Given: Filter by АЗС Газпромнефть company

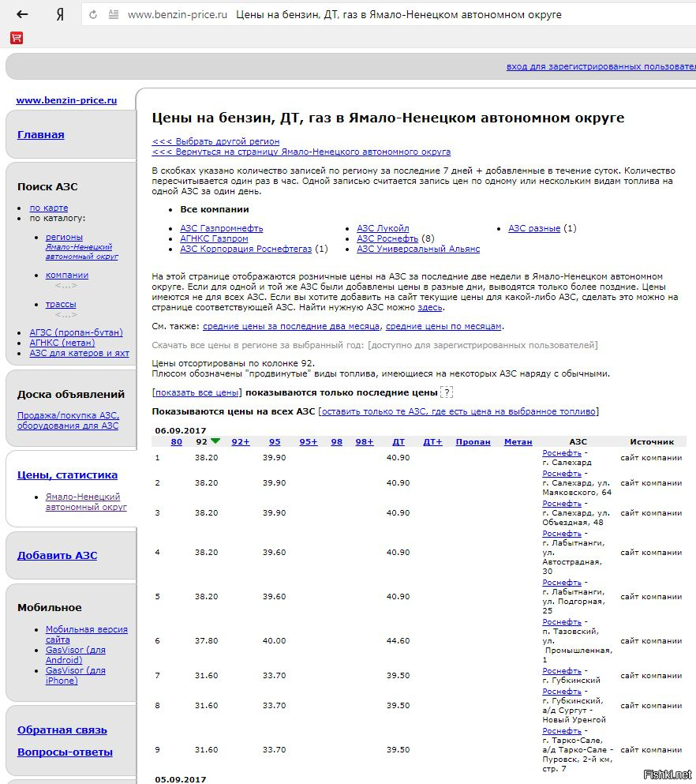Looking at the screenshot, I should tap(221, 228).
